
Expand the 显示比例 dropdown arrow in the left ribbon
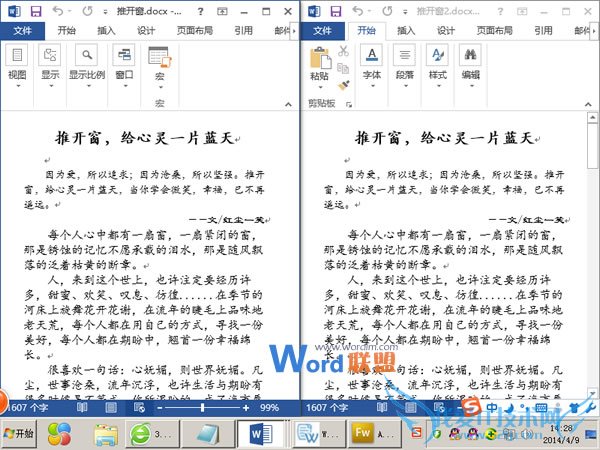87,86
